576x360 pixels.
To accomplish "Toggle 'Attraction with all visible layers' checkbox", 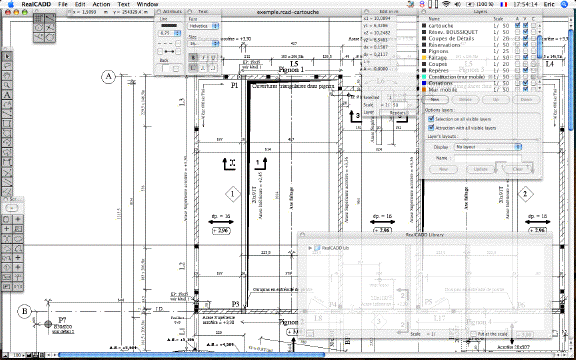I will (432, 128).
